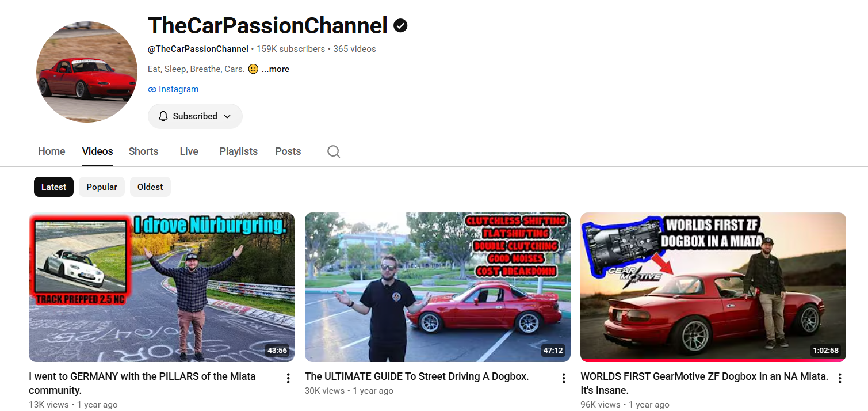868x411 pixels.
Task: Open the Shorts tab
Action: (143, 151)
